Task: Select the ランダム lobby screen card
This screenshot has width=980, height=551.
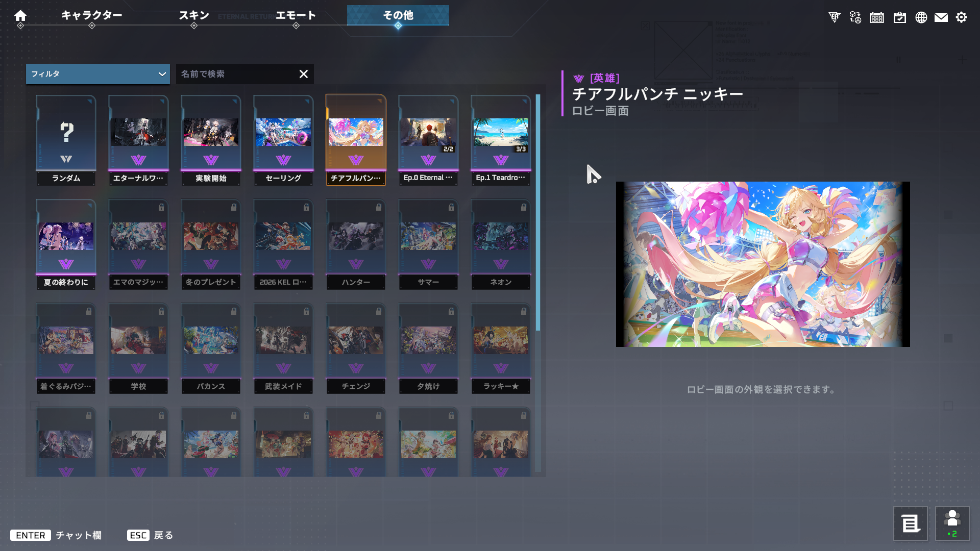Action: click(66, 140)
